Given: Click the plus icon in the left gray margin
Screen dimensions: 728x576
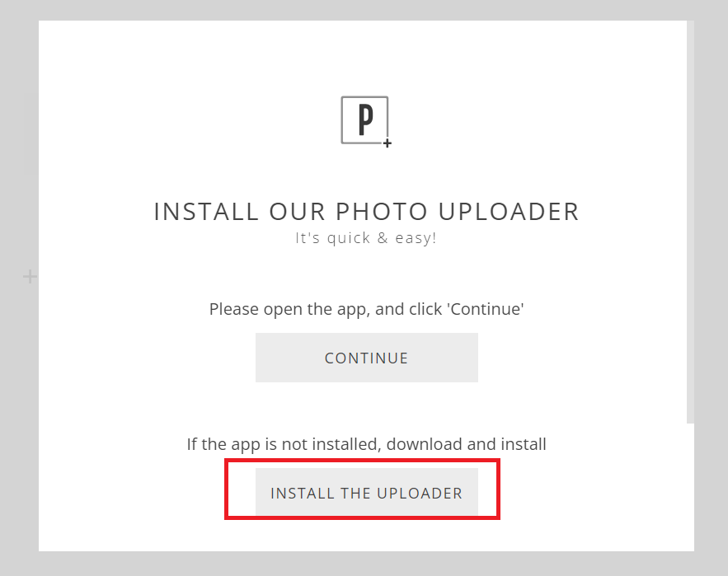Looking at the screenshot, I should [x=29, y=276].
